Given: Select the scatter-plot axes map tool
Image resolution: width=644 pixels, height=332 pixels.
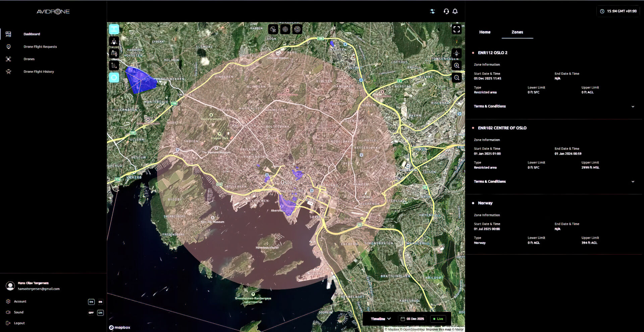Looking at the screenshot, I should point(114,65).
